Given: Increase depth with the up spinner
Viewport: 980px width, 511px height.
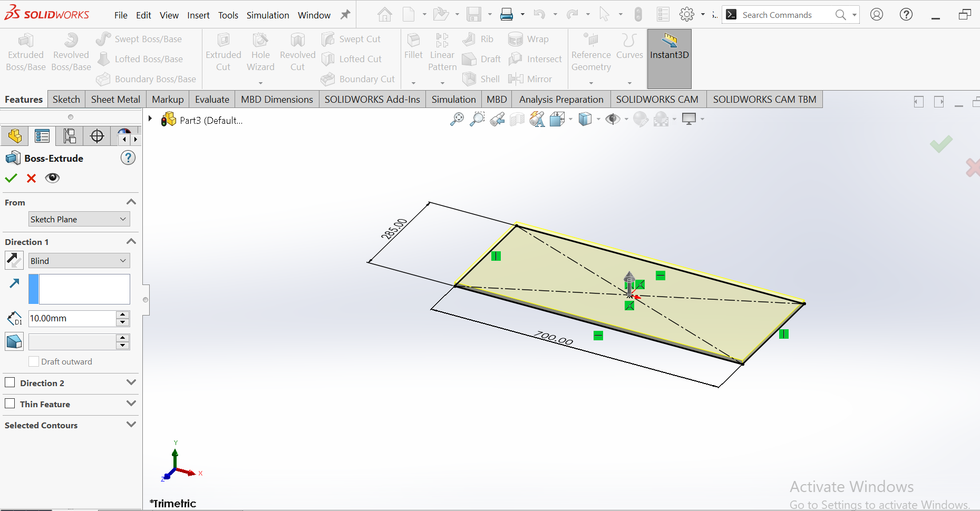Looking at the screenshot, I should pos(123,315).
